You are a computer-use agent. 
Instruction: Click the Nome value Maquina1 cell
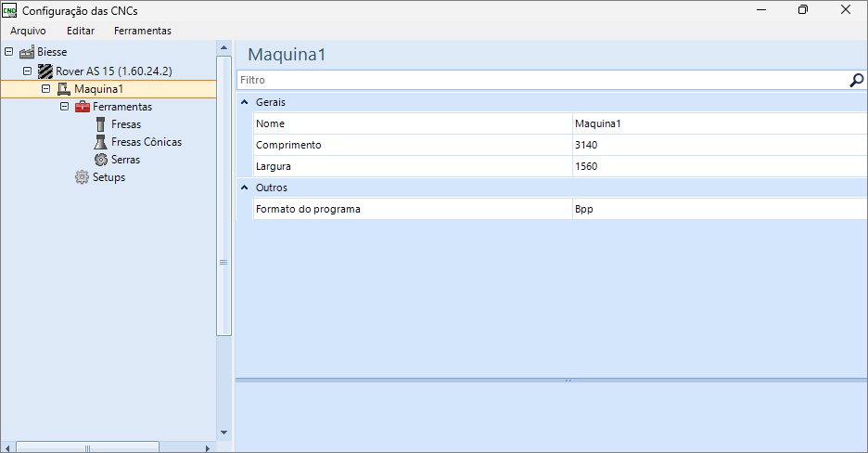click(x=720, y=123)
